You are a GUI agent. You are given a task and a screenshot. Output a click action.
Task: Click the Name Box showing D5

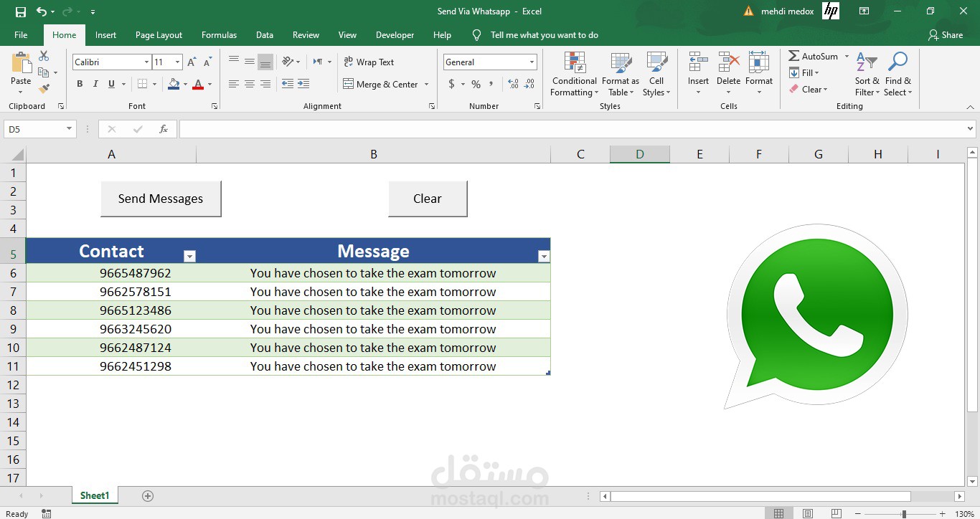[x=39, y=129]
